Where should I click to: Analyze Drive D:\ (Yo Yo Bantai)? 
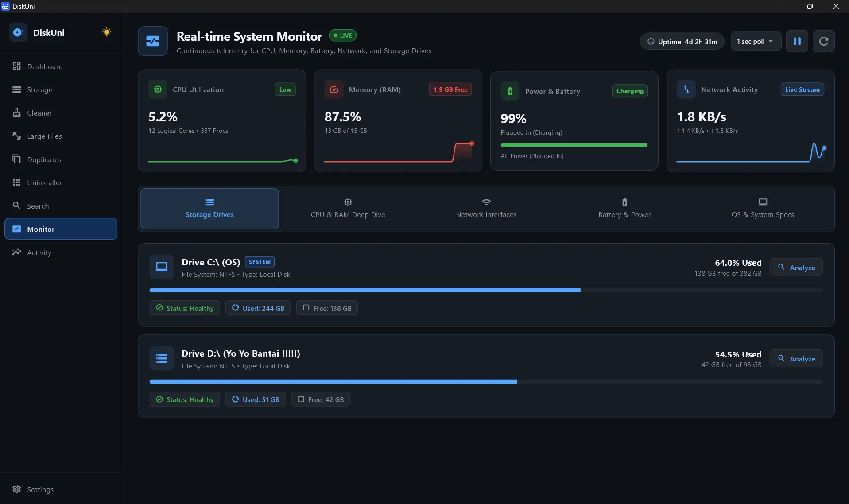tap(796, 358)
